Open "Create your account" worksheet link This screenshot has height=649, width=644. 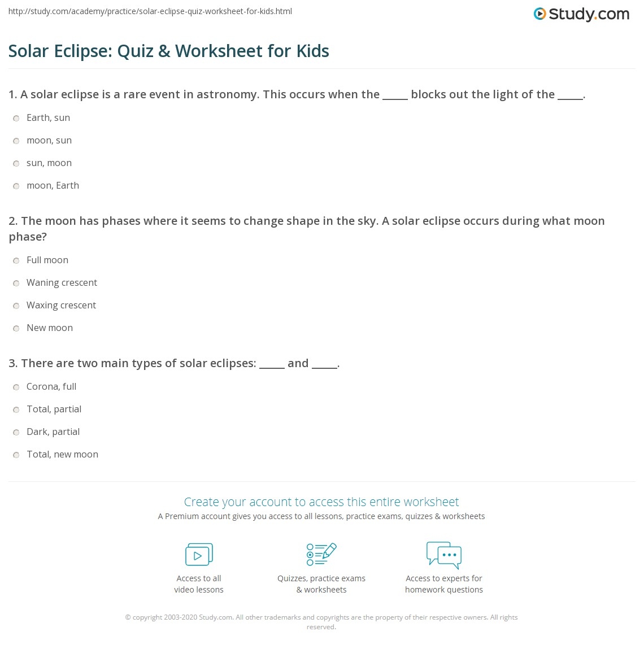click(x=321, y=502)
